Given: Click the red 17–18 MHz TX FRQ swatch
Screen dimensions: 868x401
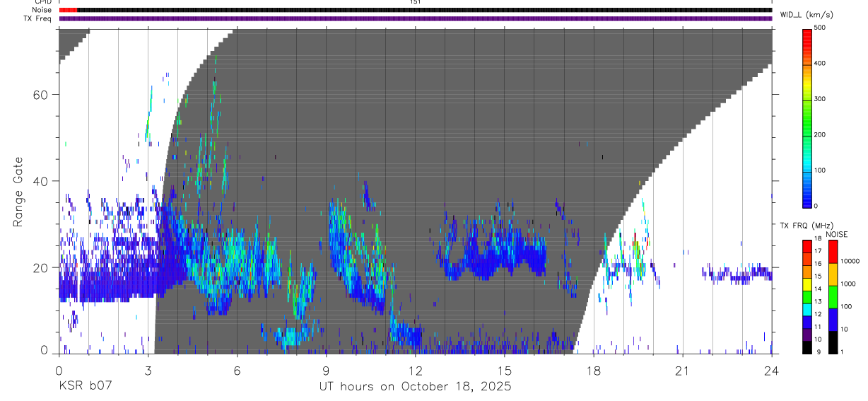Looking at the screenshot, I should pyautogui.click(x=807, y=245).
